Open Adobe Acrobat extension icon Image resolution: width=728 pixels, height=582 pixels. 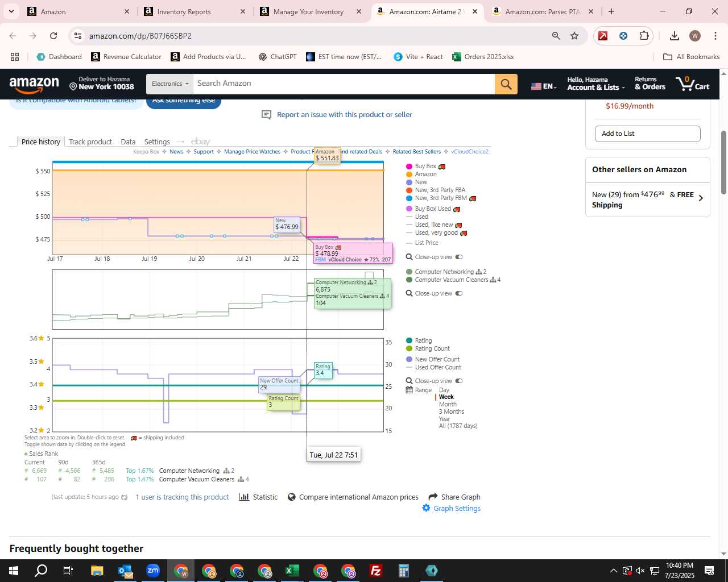point(603,36)
